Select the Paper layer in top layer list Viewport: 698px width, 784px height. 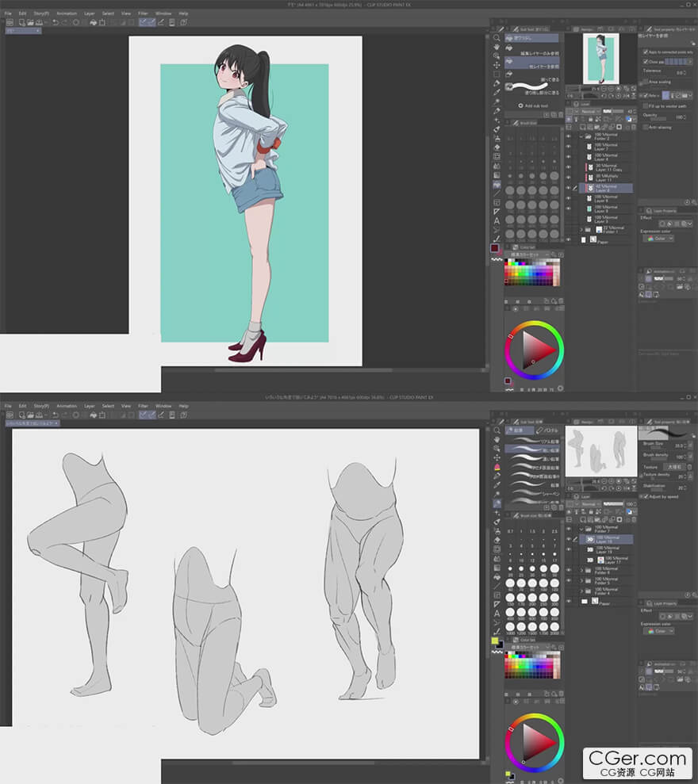(604, 241)
